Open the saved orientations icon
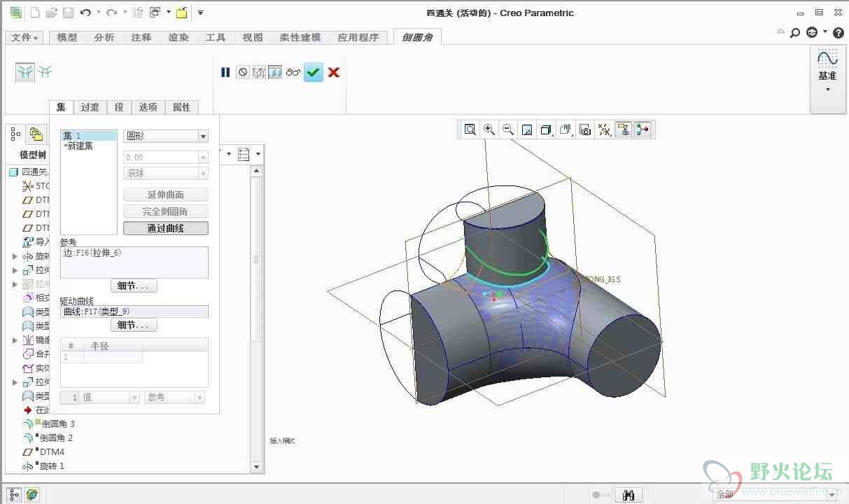Image resolution: width=849 pixels, height=504 pixels. [x=566, y=129]
